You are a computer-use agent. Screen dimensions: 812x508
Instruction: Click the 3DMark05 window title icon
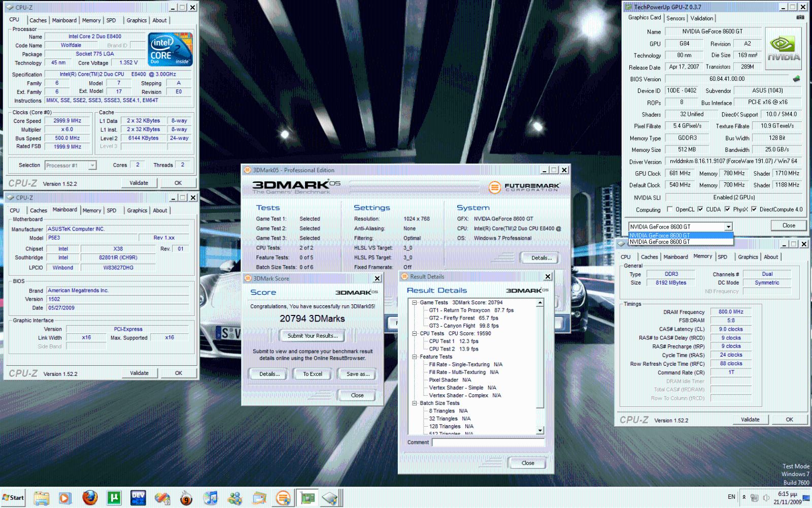pos(248,170)
